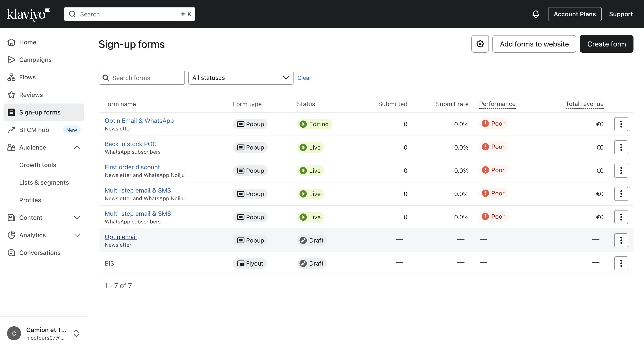Open the All statuses dropdown
This screenshot has height=350, width=644.
click(x=241, y=78)
